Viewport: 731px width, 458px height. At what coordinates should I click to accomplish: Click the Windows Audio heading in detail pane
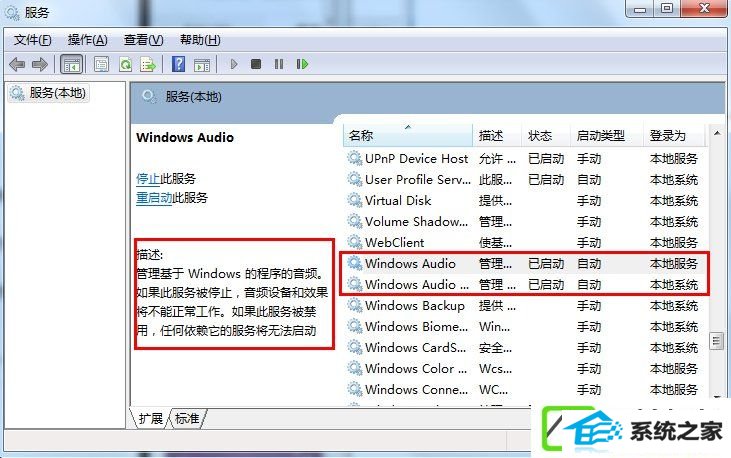coord(185,138)
